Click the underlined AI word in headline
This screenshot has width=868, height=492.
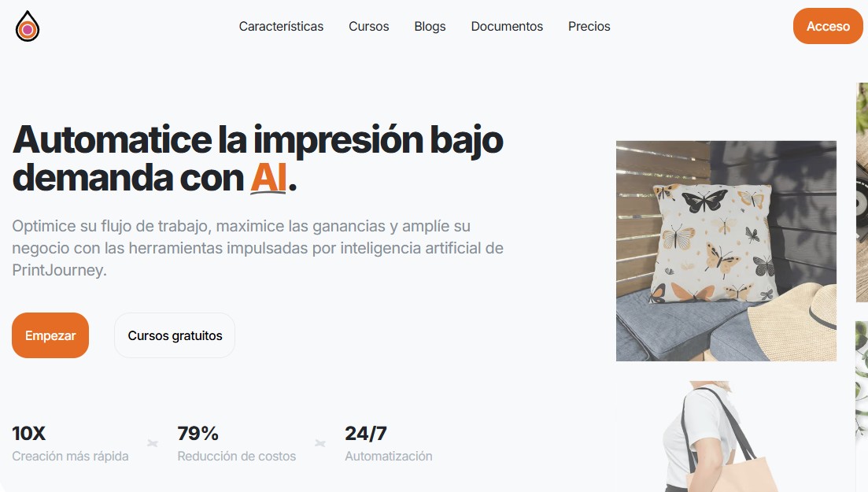pos(268,178)
